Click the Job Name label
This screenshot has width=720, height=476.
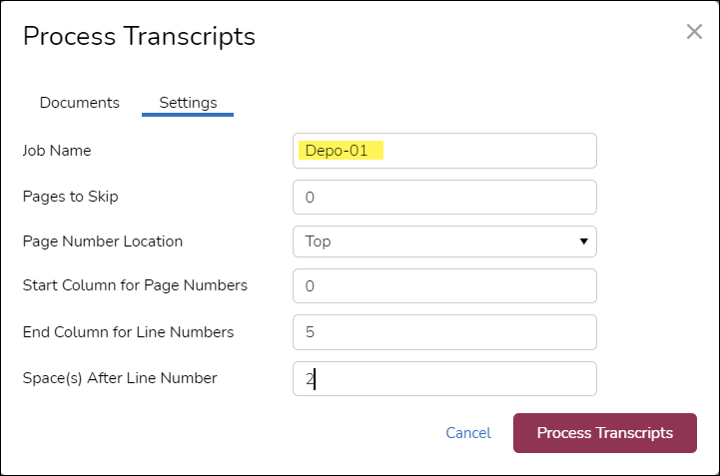57,150
